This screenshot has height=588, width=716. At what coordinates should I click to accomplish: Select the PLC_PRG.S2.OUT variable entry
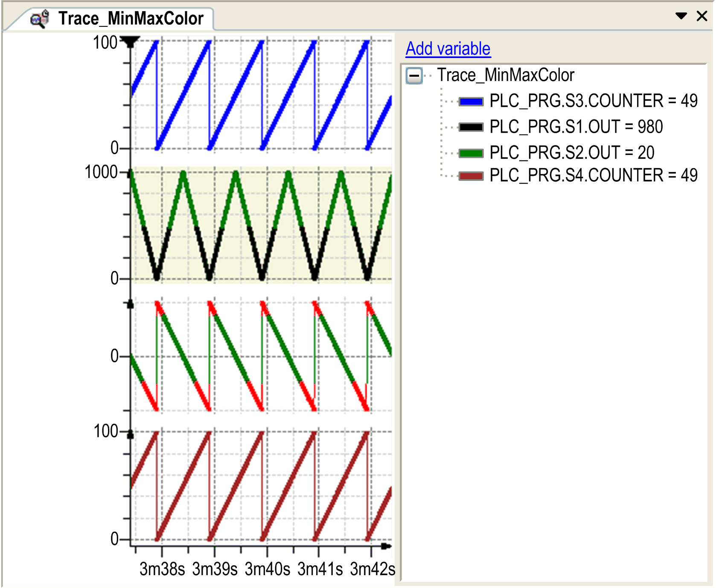(x=572, y=153)
